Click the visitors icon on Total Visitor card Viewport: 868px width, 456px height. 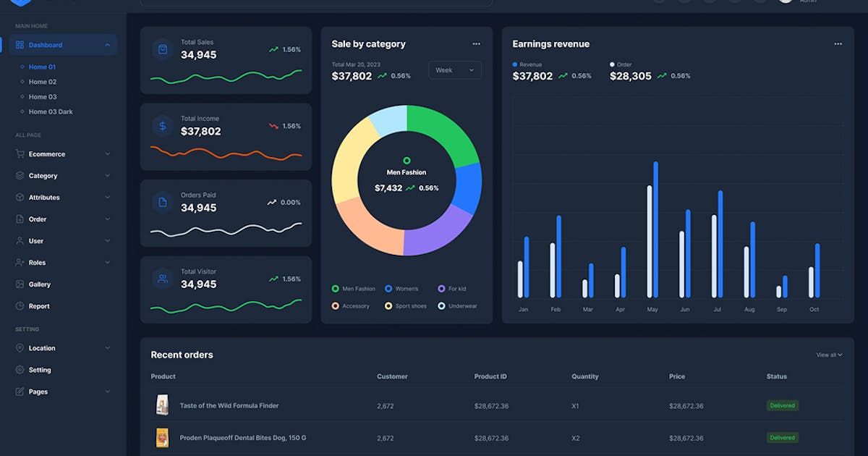[161, 279]
